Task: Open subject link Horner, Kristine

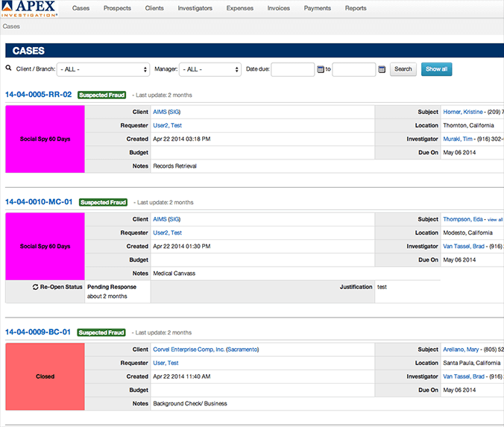Action: click(463, 112)
